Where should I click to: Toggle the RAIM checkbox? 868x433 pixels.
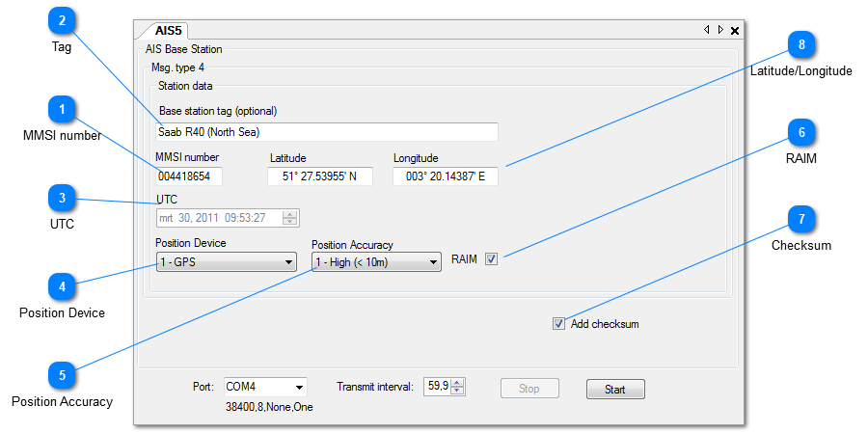tap(492, 259)
